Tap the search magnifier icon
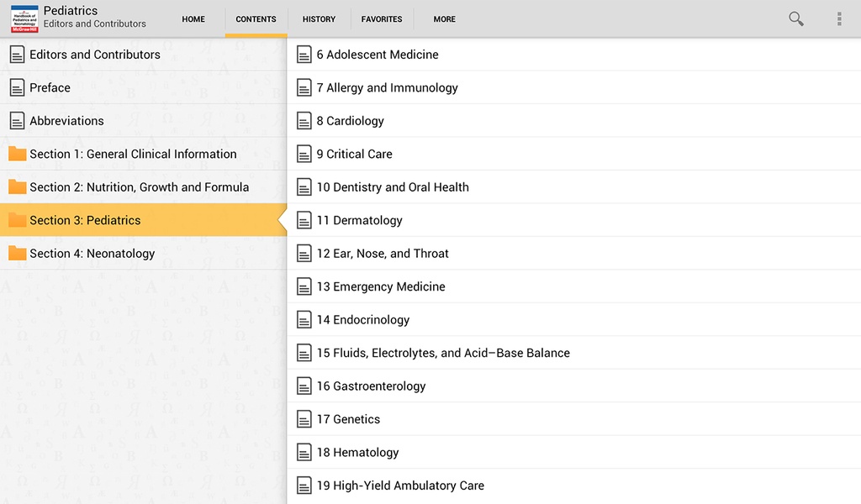The width and height of the screenshot is (861, 504). point(796,18)
